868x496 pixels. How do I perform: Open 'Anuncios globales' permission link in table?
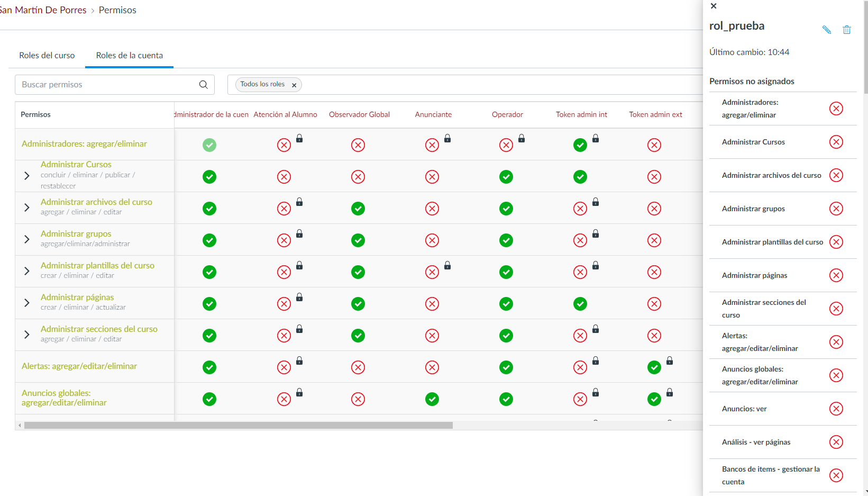pos(64,398)
